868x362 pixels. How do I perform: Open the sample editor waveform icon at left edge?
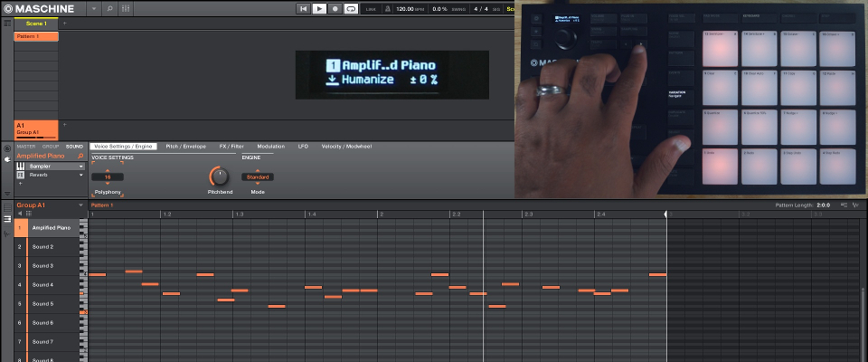coord(7,233)
